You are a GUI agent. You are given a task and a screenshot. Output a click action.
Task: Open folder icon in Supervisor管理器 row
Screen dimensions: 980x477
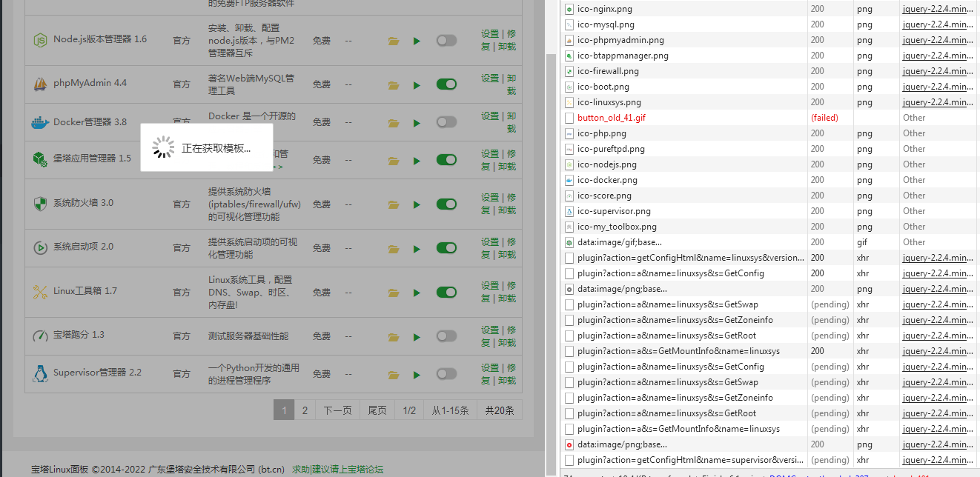point(394,374)
